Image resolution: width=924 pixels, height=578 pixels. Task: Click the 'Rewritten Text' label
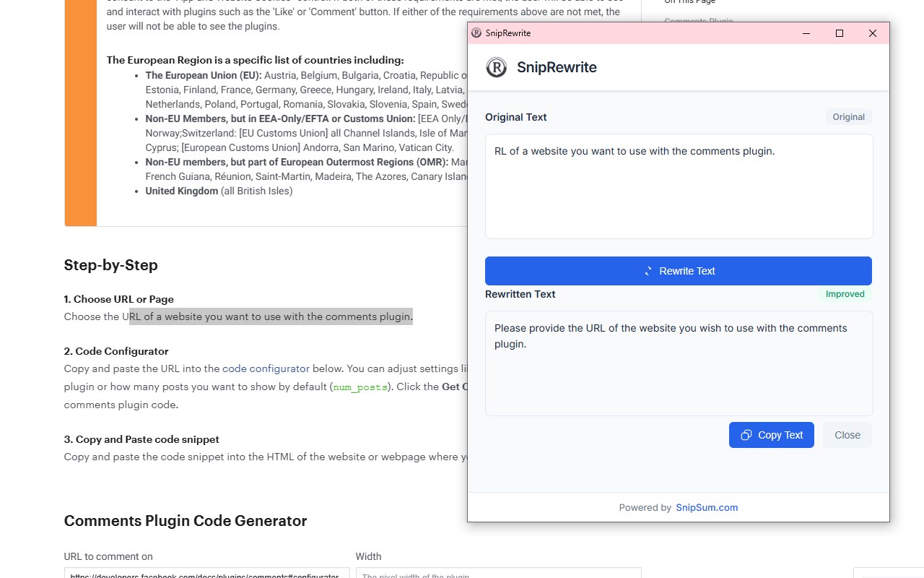[520, 294]
